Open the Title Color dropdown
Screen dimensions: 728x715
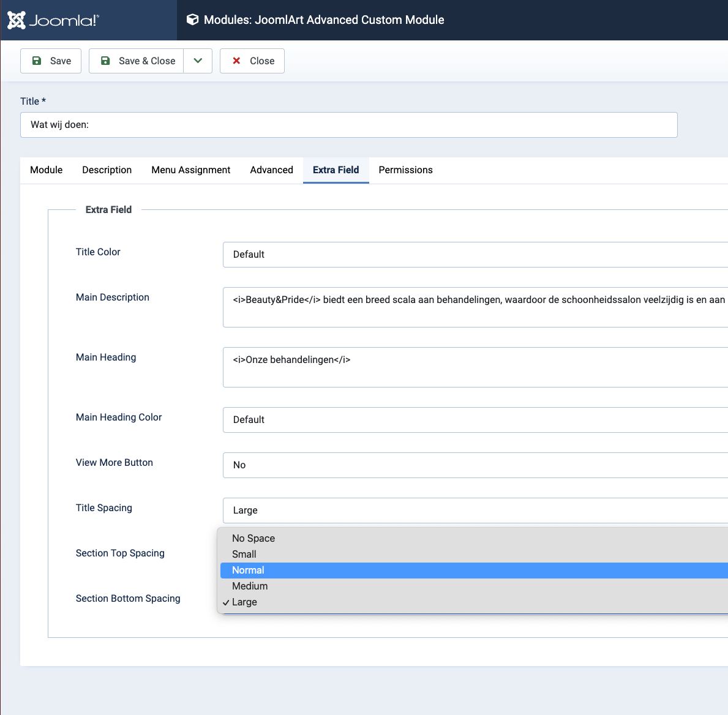[x=475, y=255]
